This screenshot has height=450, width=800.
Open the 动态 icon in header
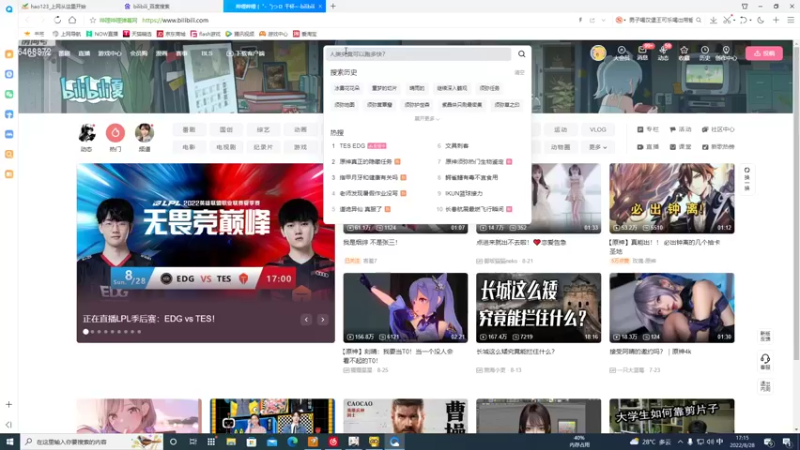pyautogui.click(x=663, y=53)
